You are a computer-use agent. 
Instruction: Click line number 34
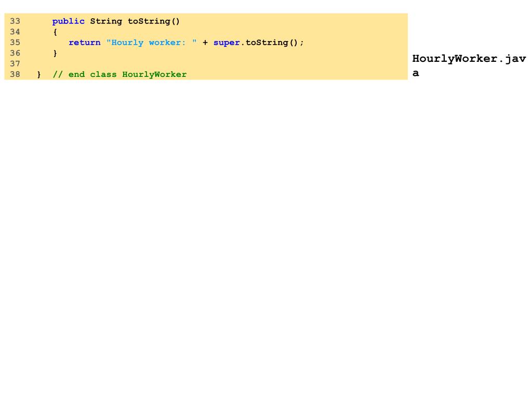point(15,32)
